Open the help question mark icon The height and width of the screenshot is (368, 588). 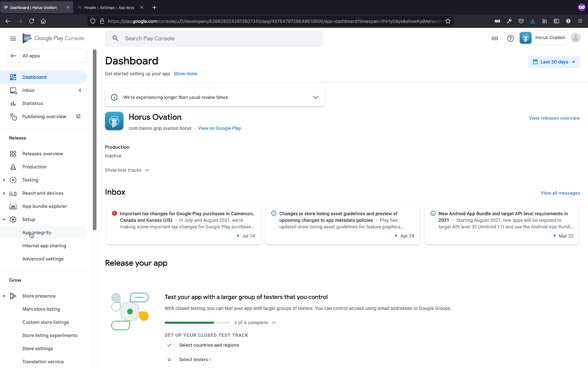(x=510, y=38)
